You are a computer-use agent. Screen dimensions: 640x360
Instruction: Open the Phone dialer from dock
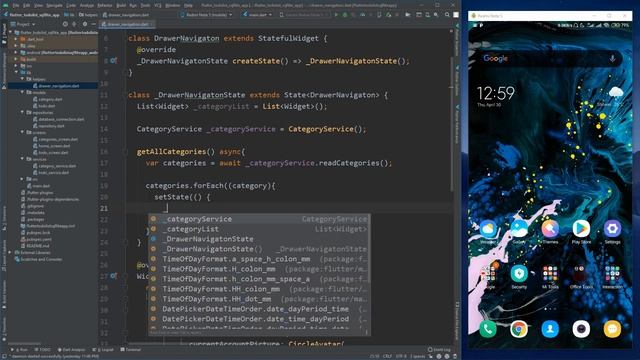click(488, 329)
